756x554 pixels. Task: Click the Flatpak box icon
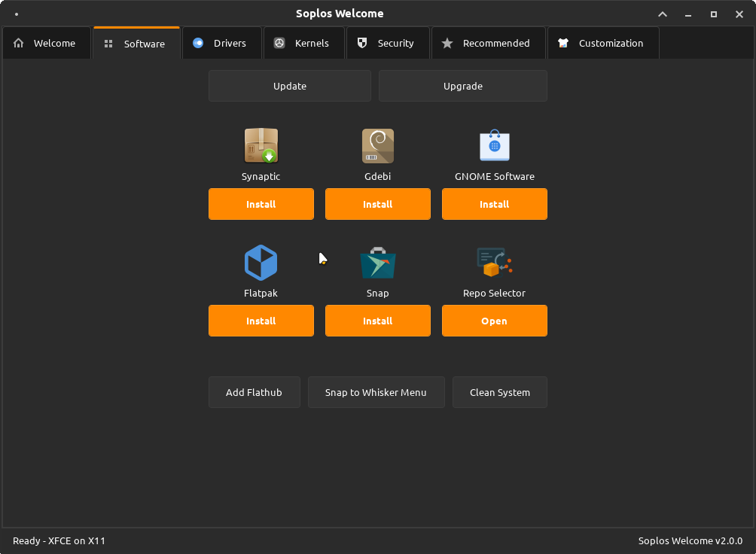pos(261,262)
